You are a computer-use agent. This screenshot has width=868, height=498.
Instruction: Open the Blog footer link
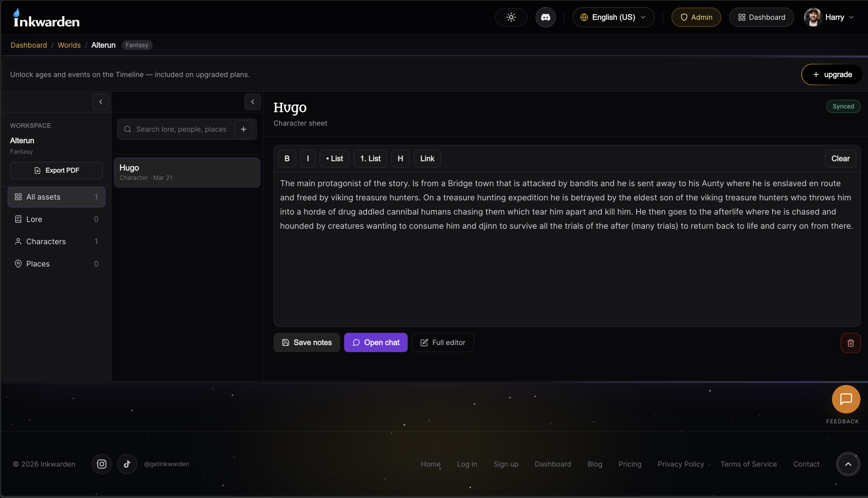pos(595,464)
